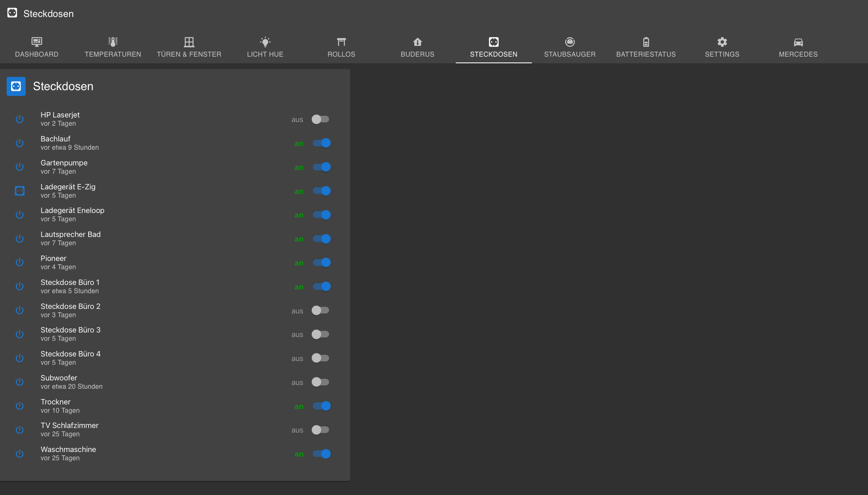Image resolution: width=868 pixels, height=495 pixels.
Task: Click the socket icon beside Ladegerät E-Zig
Action: (19, 191)
